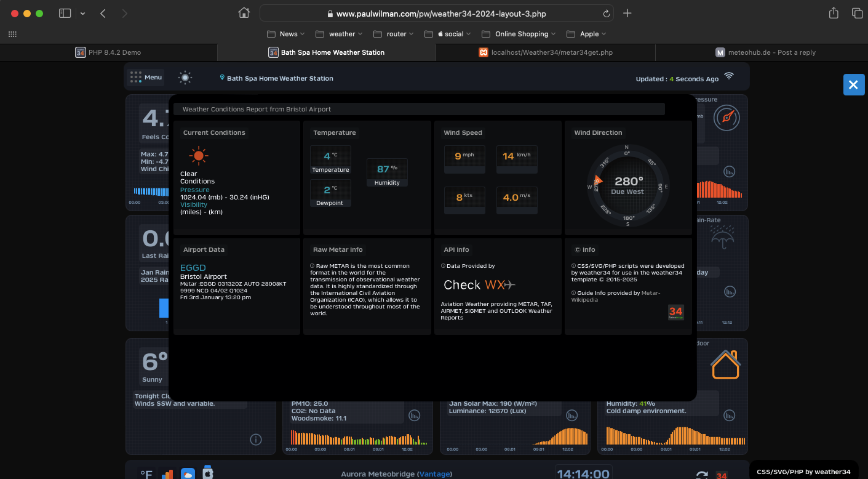The height and width of the screenshot is (479, 868).
Task: Open the Safari home page icon
Action: (x=244, y=14)
